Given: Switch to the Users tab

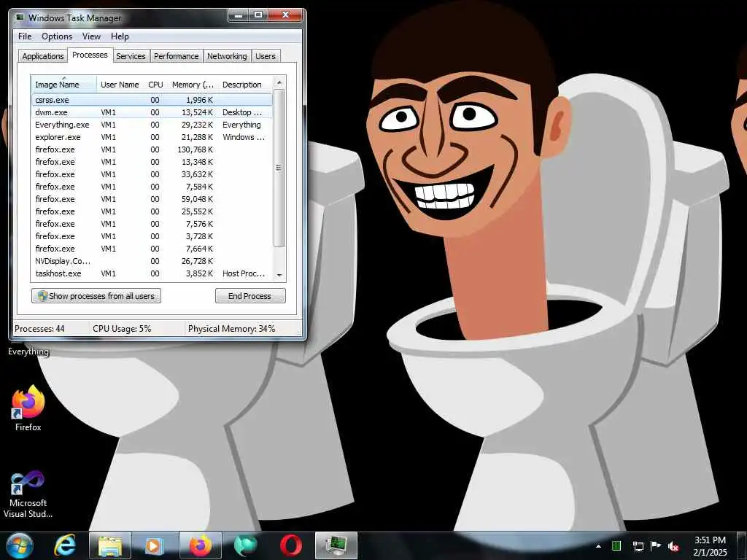Looking at the screenshot, I should (x=266, y=56).
